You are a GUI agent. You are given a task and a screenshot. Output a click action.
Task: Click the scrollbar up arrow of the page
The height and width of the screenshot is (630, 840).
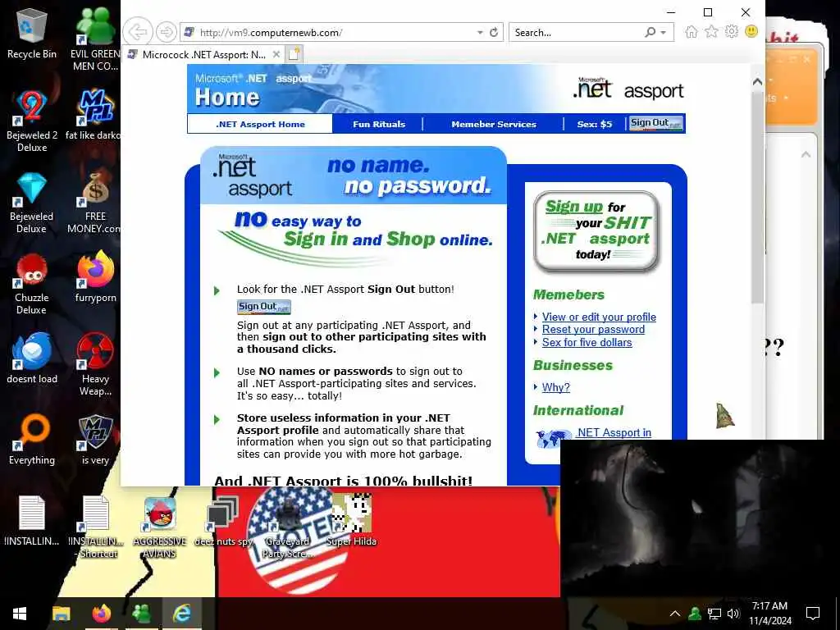(757, 82)
